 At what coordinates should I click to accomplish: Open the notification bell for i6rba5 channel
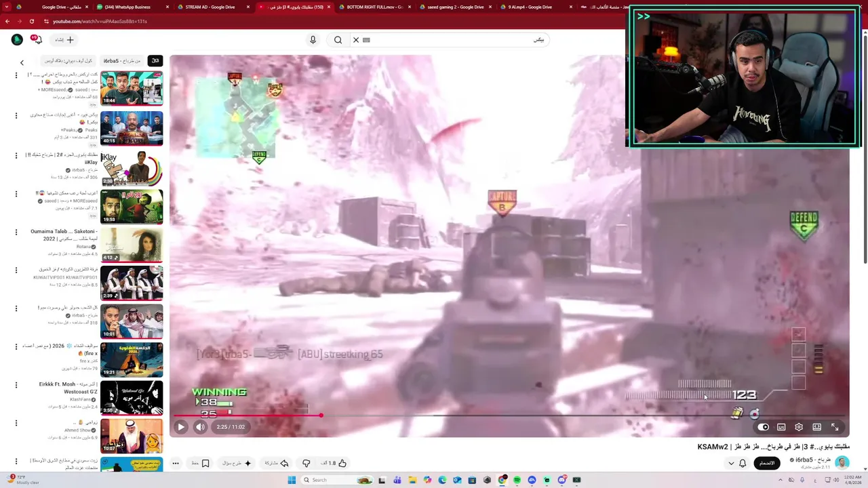[743, 463]
